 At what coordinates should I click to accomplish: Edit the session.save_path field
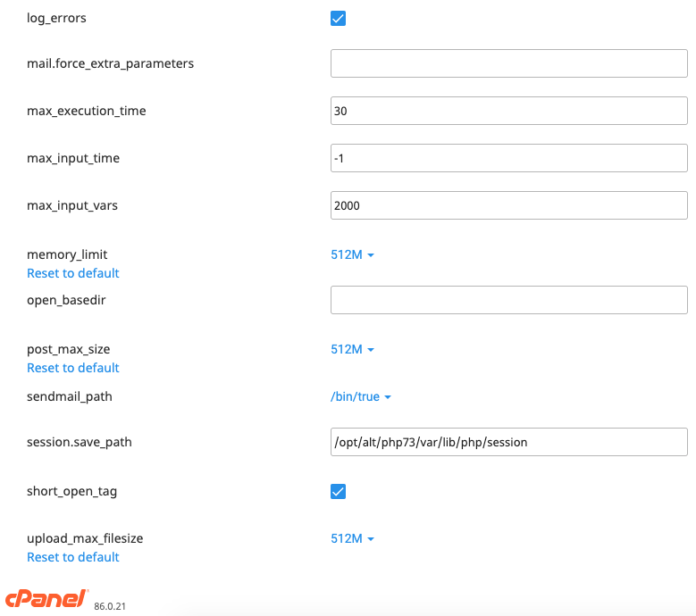508,442
